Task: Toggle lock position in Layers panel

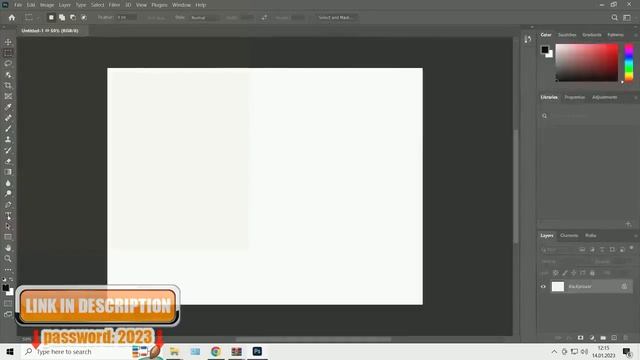Action: tap(574, 273)
